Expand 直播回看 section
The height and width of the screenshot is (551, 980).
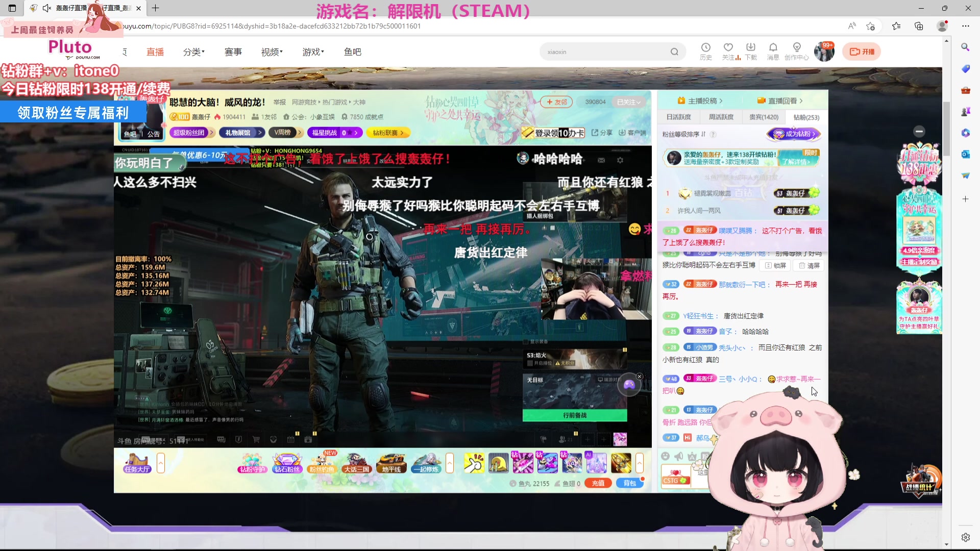coord(780,101)
